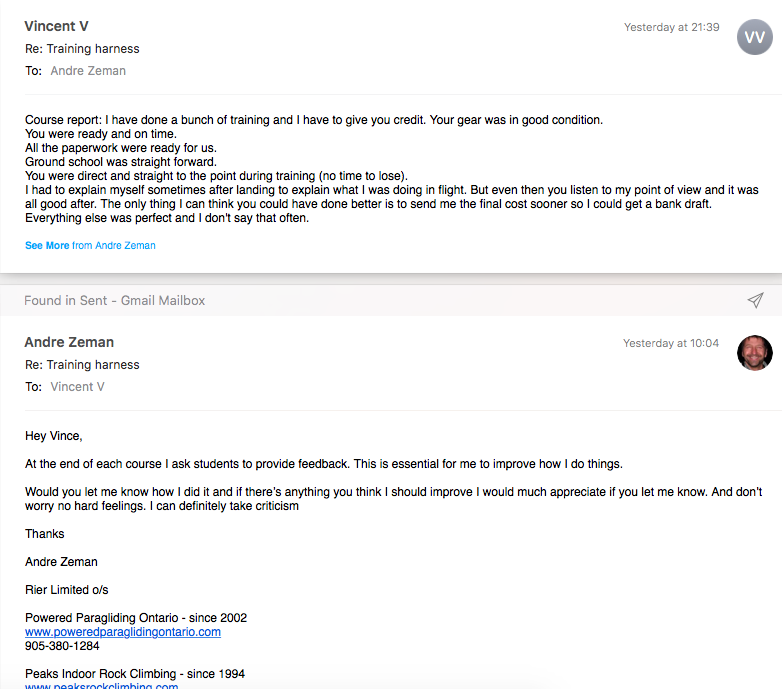Click the Yesterday at 21:39 timestamp
The width and height of the screenshot is (782, 689).
[671, 27]
